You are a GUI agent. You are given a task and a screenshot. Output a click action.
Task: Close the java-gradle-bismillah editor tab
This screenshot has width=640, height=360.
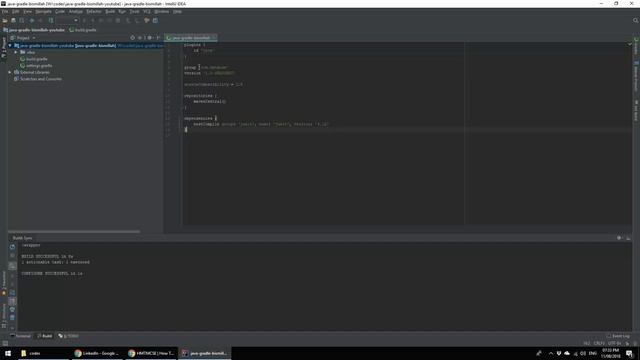(214, 38)
